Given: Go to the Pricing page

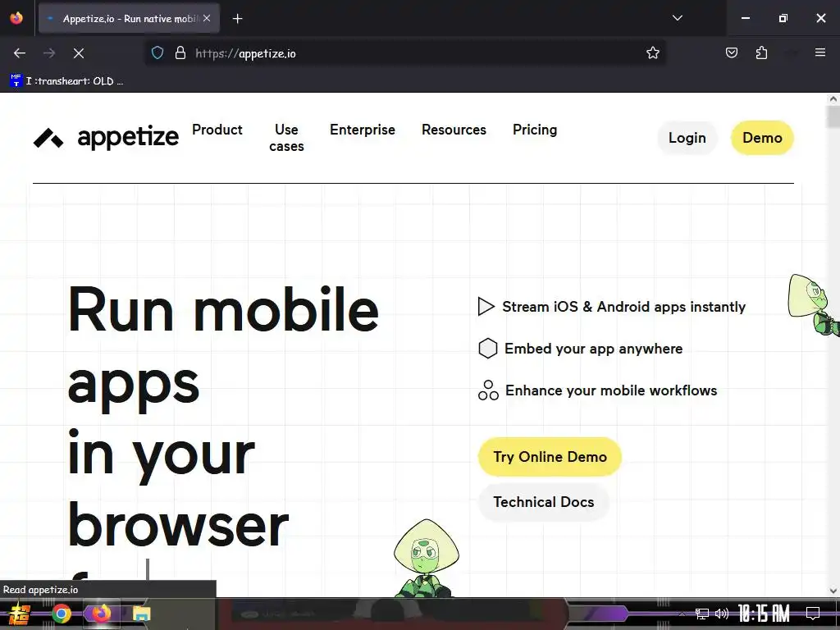Looking at the screenshot, I should point(535,130).
